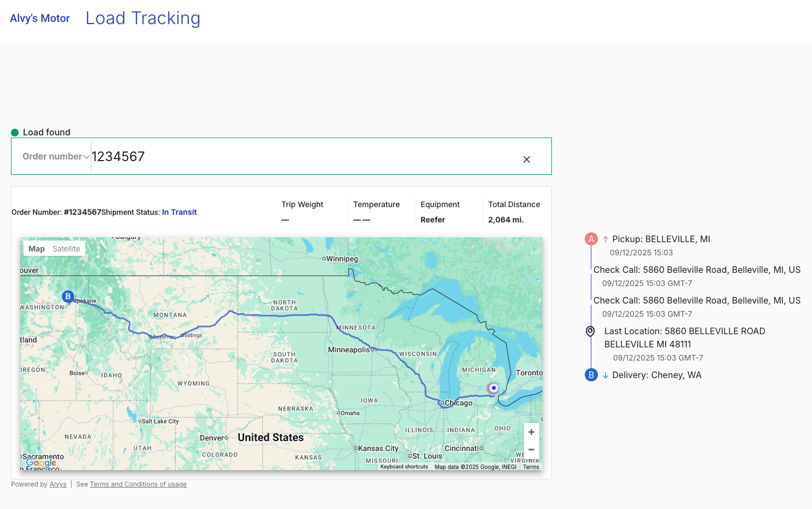Switch map to Satellite view
This screenshot has height=509, width=812.
coord(66,249)
